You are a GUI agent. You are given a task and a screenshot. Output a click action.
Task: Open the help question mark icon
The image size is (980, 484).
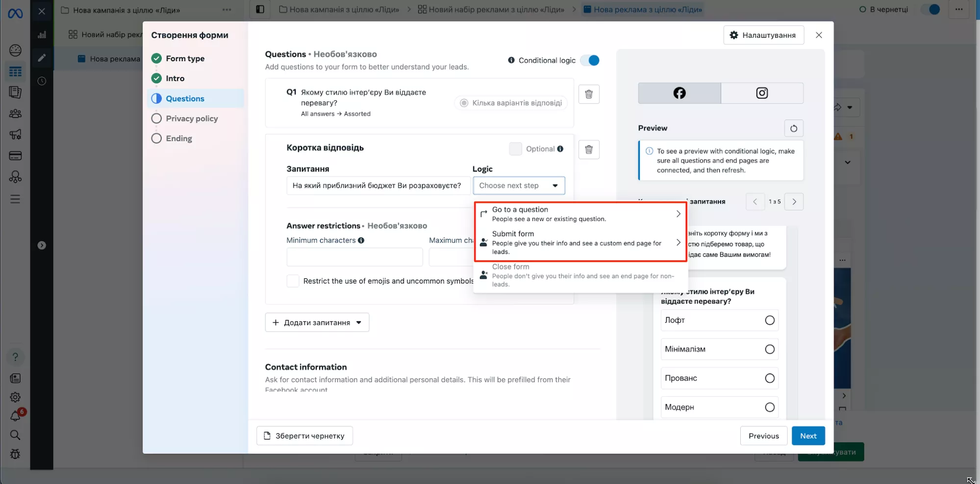[x=15, y=357]
